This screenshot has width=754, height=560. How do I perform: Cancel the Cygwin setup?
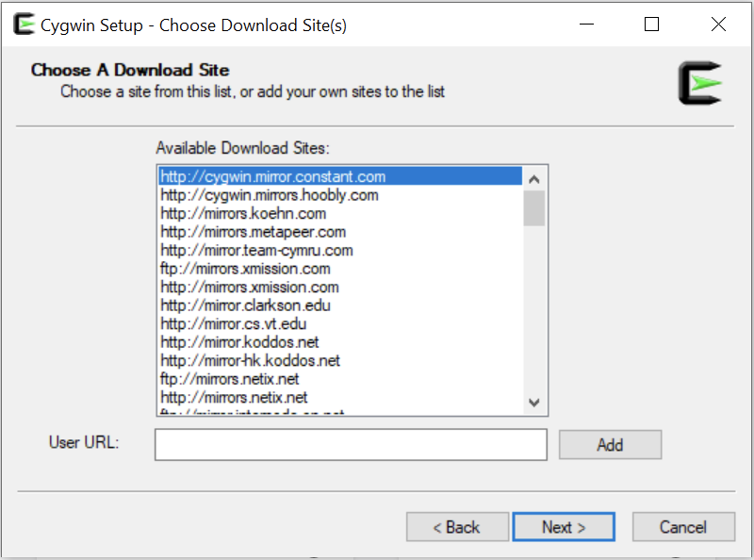683,527
